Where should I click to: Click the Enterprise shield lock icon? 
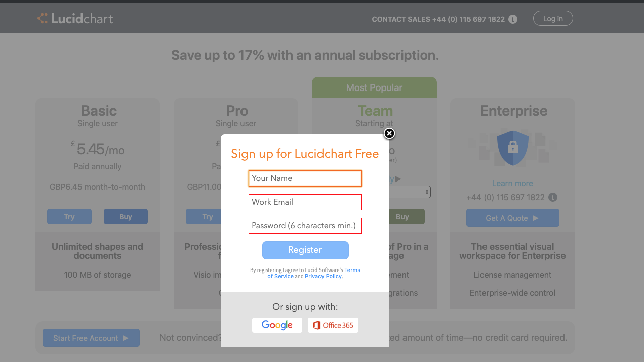[513, 148]
